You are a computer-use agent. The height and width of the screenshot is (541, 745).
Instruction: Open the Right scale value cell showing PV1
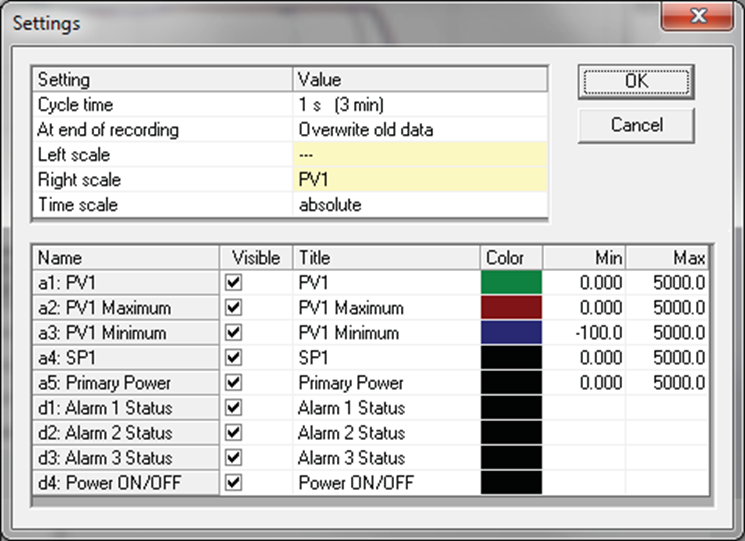pyautogui.click(x=420, y=180)
